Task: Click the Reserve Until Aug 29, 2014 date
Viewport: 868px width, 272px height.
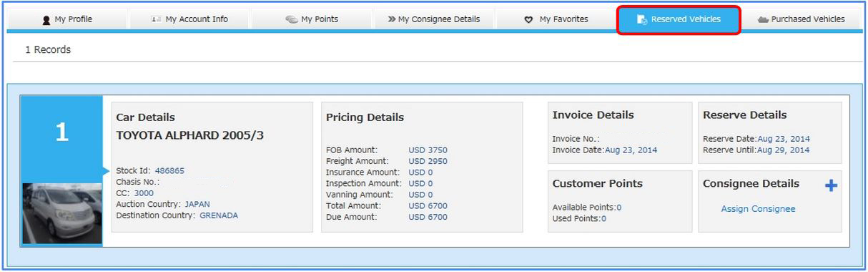Action: [784, 150]
